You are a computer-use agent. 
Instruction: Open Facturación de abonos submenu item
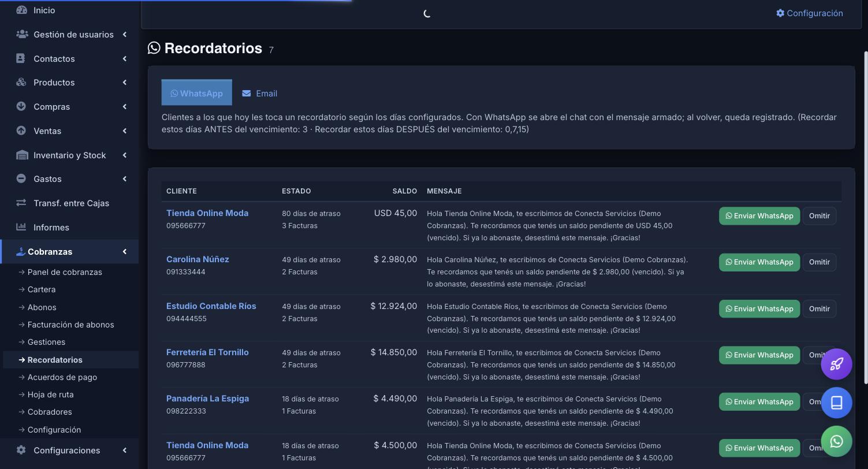click(x=71, y=325)
